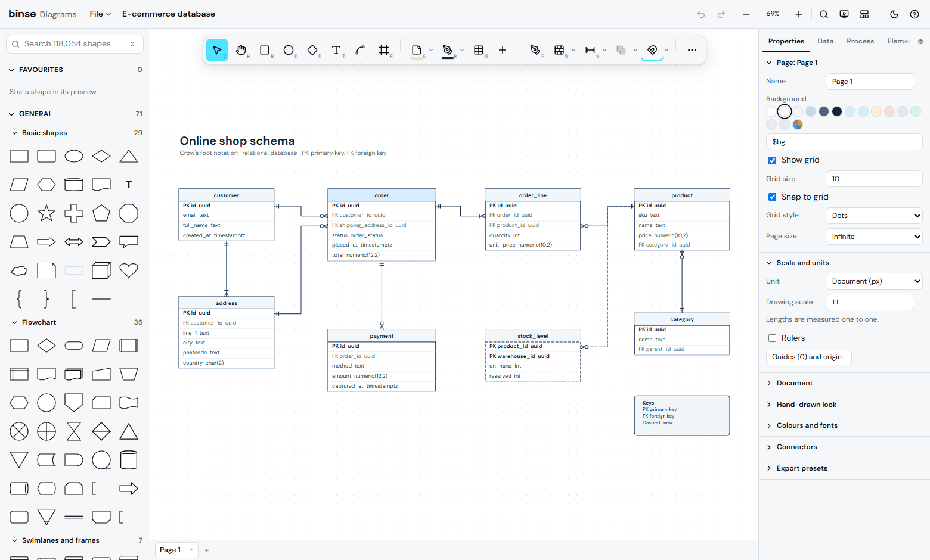Select the Page 1 tab at bottom
The width and height of the screenshot is (930, 560).
(170, 550)
